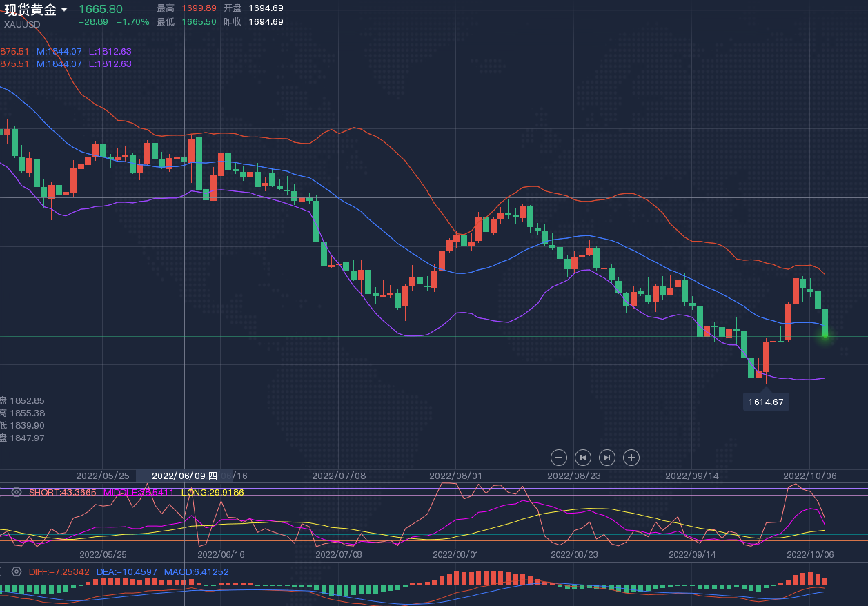Click the 最低 1665.50 low price value
The height and width of the screenshot is (606, 868).
click(199, 22)
